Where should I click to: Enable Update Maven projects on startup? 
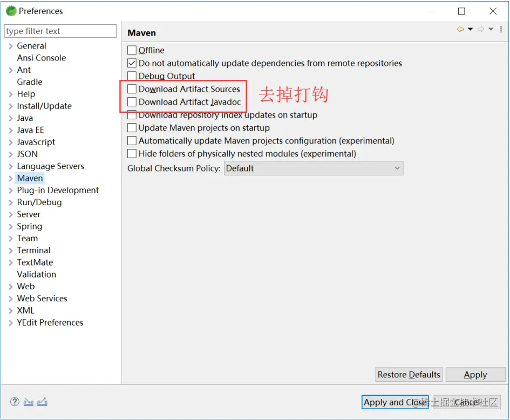132,127
